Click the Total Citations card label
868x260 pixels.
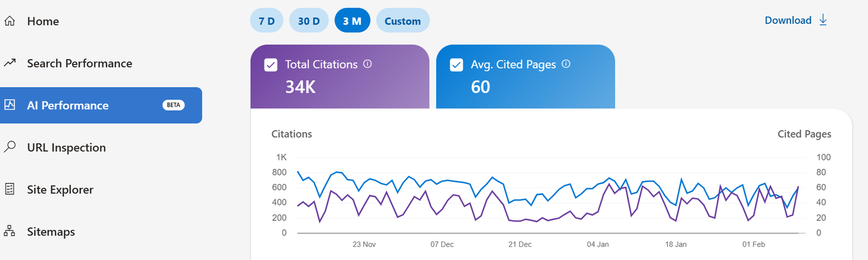coord(321,64)
